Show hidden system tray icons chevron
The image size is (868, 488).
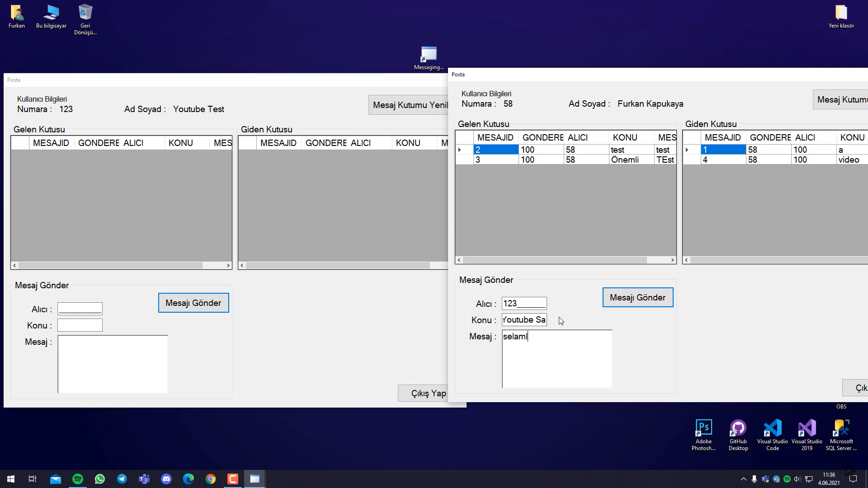click(743, 479)
